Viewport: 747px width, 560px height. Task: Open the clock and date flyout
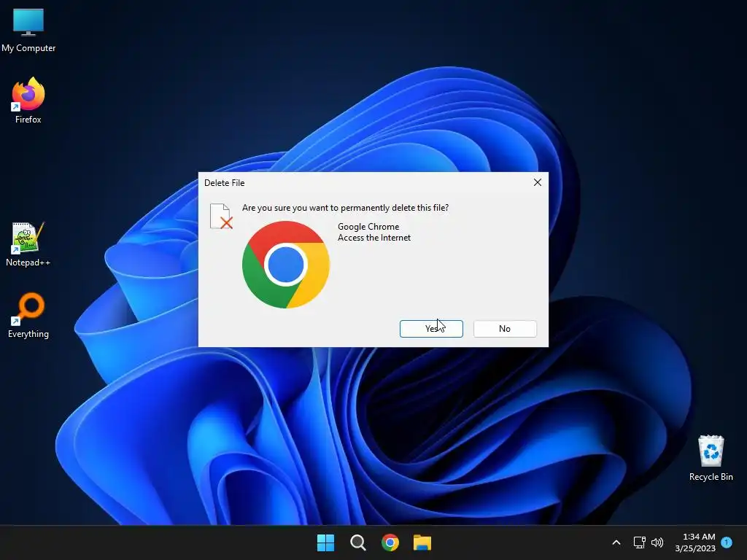[695, 542]
